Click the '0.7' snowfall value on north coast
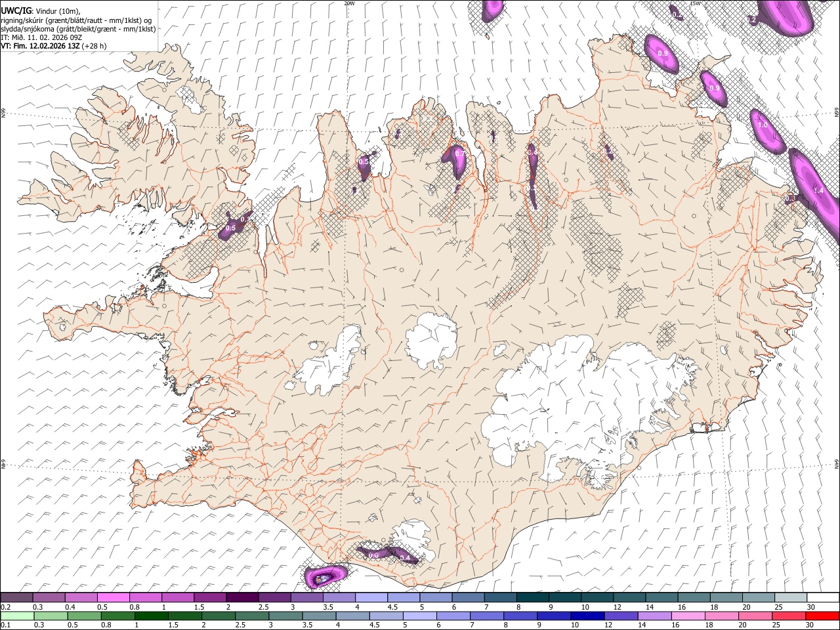 point(459,154)
